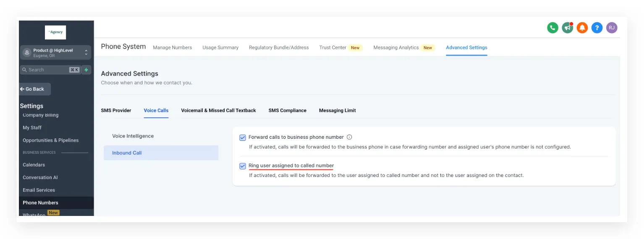Click the Agency logo in sidebar
The width and height of the screenshot is (644, 239).
55,32
